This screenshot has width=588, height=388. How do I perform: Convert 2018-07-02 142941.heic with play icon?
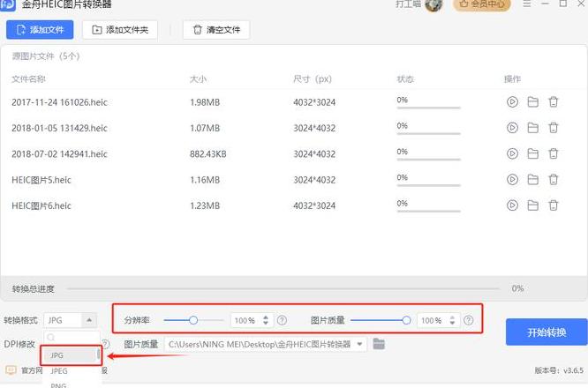click(512, 153)
